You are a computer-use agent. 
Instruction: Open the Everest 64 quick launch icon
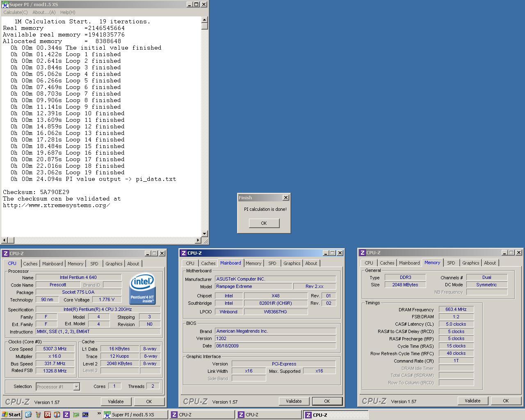point(48,415)
